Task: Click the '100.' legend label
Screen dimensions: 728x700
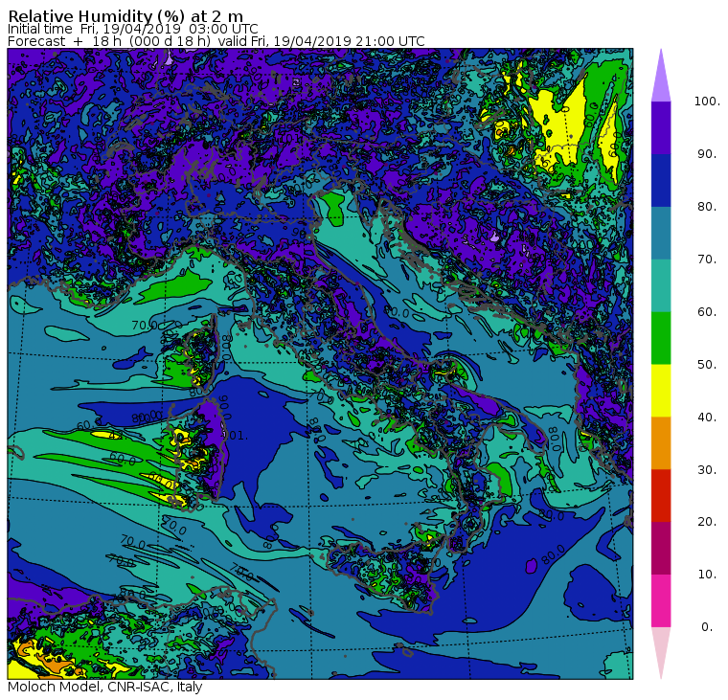Action: point(707,102)
